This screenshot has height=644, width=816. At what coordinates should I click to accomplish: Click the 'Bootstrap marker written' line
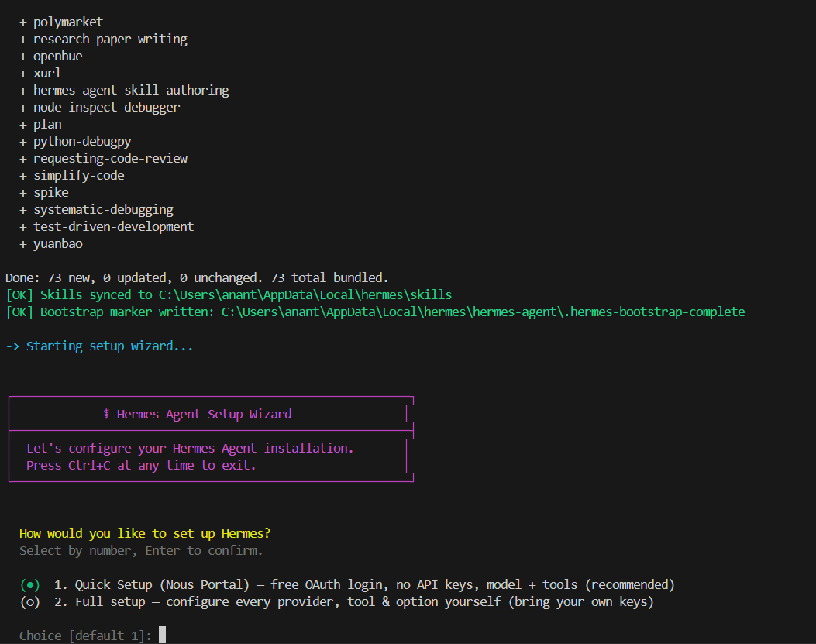point(375,312)
